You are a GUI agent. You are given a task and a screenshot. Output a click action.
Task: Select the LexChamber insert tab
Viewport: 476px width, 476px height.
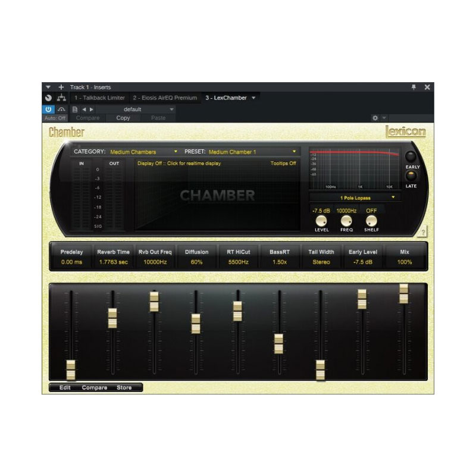point(226,98)
